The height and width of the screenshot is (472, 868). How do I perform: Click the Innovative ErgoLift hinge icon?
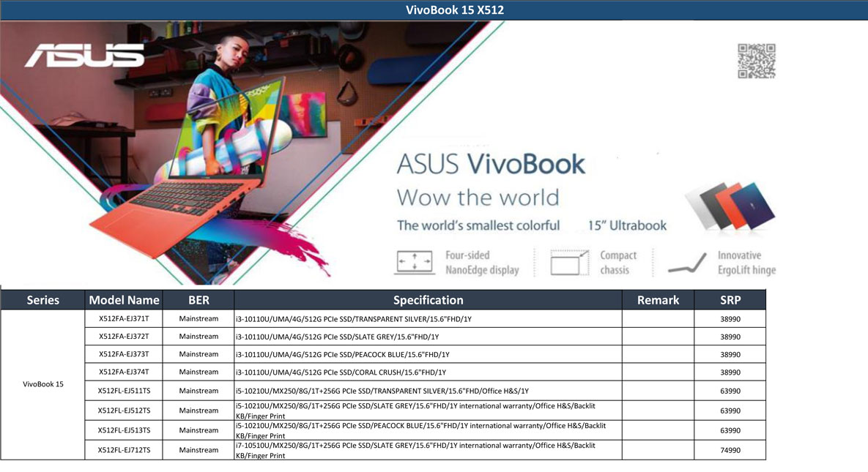[x=687, y=263]
